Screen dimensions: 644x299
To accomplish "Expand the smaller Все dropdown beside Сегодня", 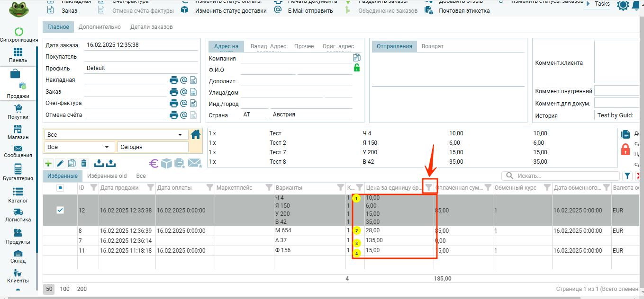I will coord(80,147).
